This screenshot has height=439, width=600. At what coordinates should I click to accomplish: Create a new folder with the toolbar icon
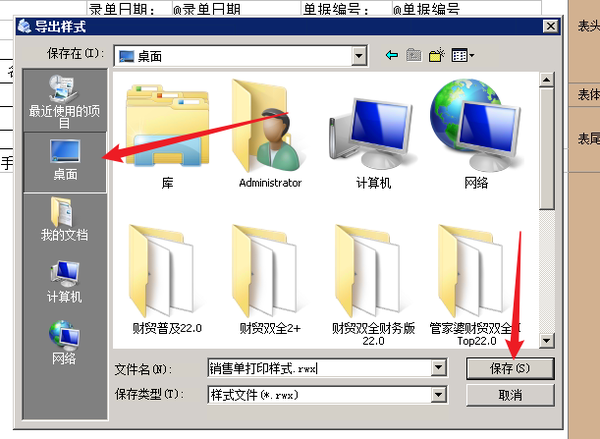(x=437, y=55)
